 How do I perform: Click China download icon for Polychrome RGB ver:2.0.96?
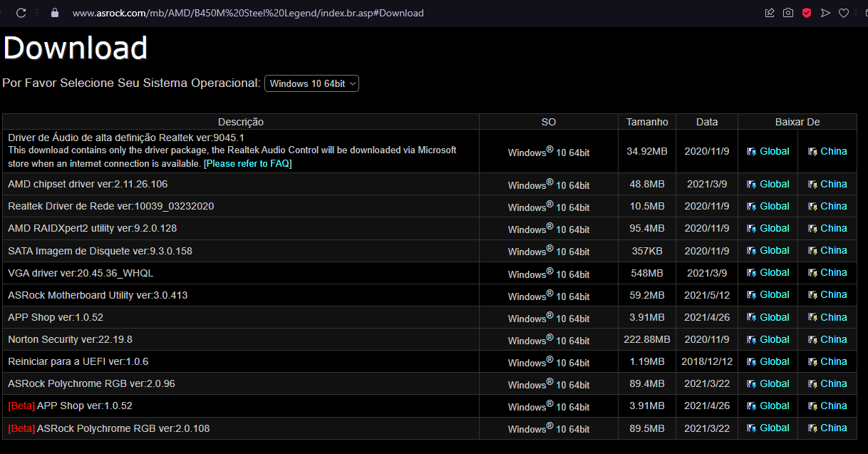point(812,383)
